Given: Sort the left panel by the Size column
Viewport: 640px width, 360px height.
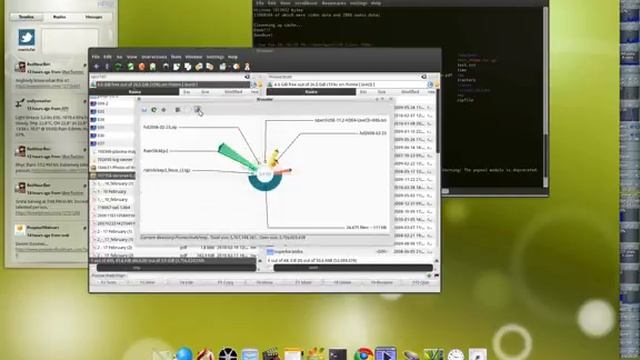Looking at the screenshot, I should pos(205,92).
